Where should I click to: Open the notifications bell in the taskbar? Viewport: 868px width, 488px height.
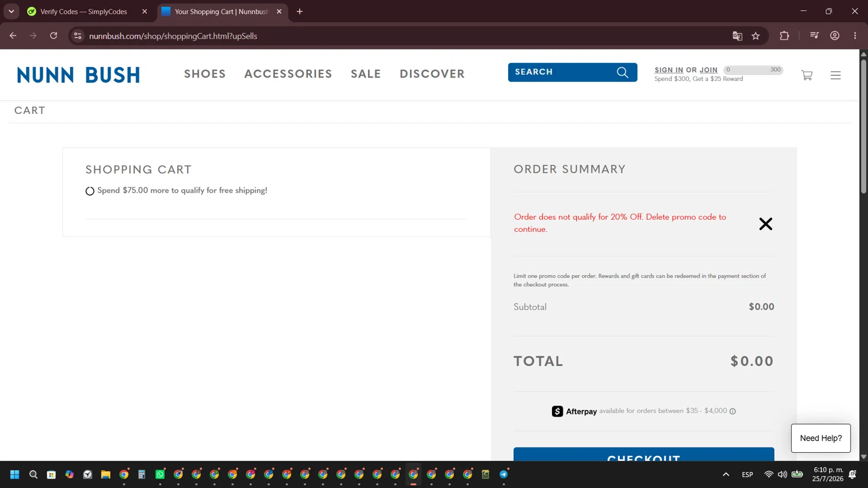click(852, 475)
